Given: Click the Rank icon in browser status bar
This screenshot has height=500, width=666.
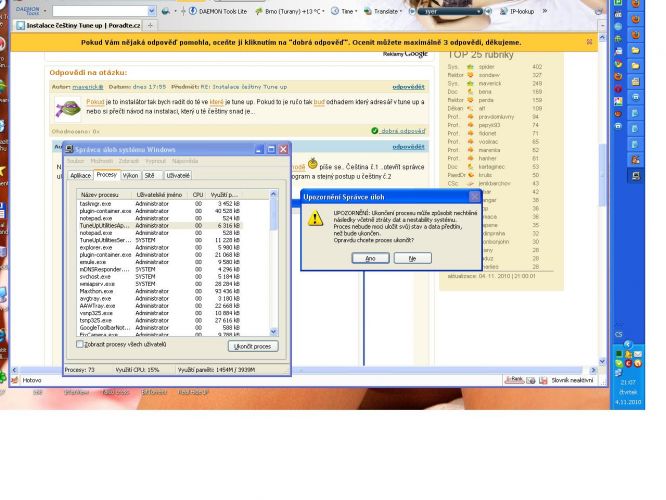Looking at the screenshot, I should [x=514, y=380].
